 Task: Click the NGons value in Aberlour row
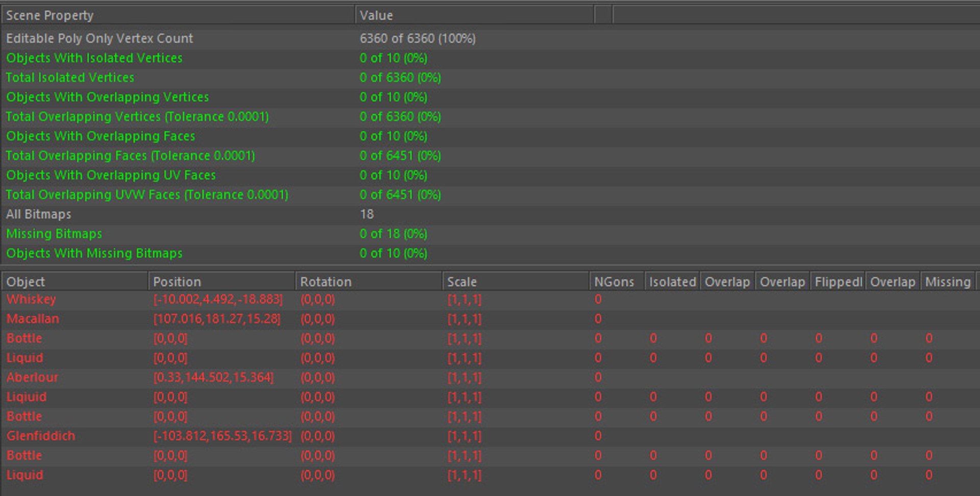coord(598,378)
